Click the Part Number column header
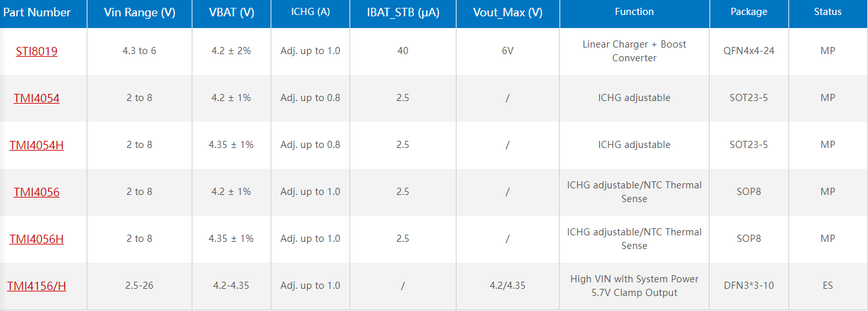The height and width of the screenshot is (311, 868). (x=37, y=12)
